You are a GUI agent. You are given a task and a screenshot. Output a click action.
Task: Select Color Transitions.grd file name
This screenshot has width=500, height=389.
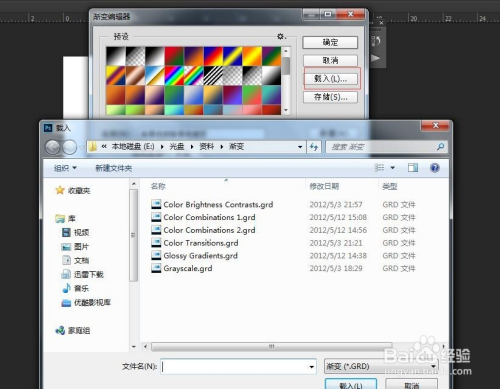(201, 243)
